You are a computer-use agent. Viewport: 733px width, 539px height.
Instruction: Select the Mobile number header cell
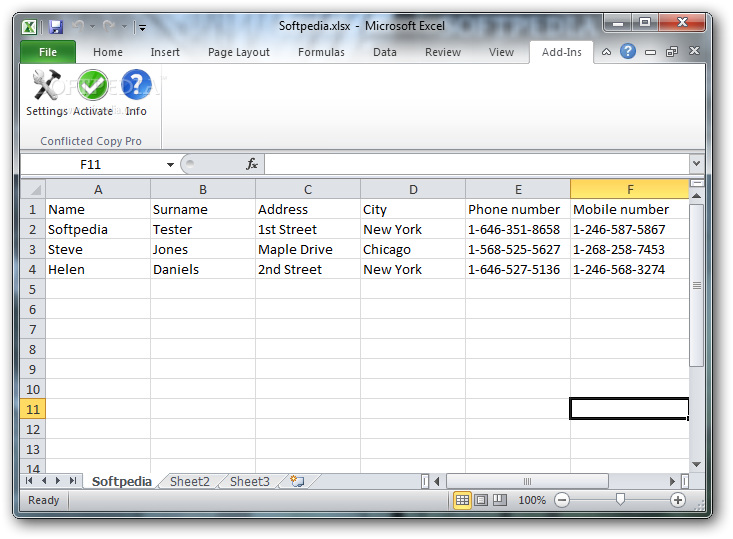(630, 209)
